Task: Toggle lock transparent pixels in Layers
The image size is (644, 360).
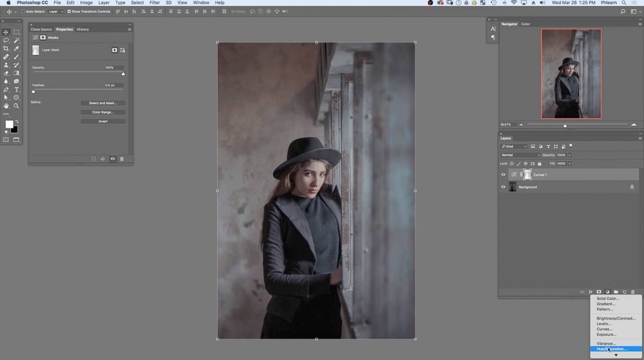Action: click(512, 163)
